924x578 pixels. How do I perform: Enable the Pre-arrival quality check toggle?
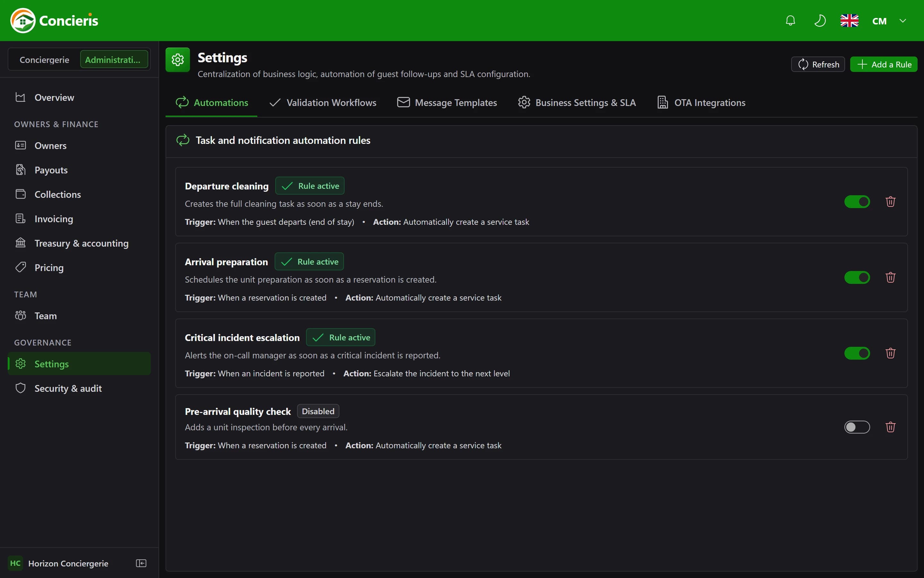pos(857,427)
